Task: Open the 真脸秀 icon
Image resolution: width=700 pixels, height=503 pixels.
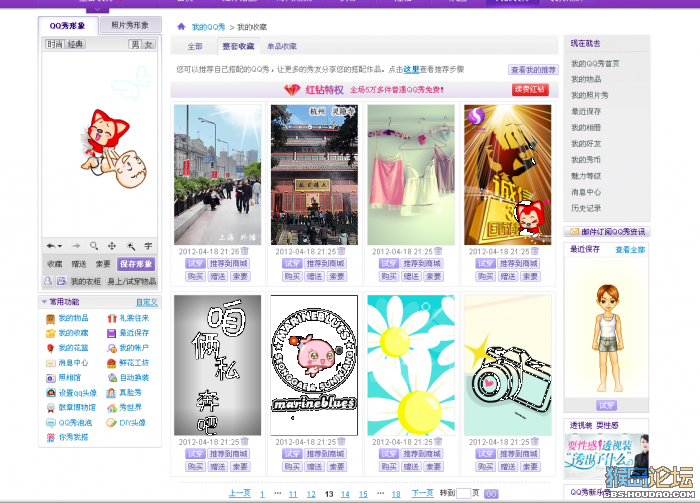Action: coord(111,393)
